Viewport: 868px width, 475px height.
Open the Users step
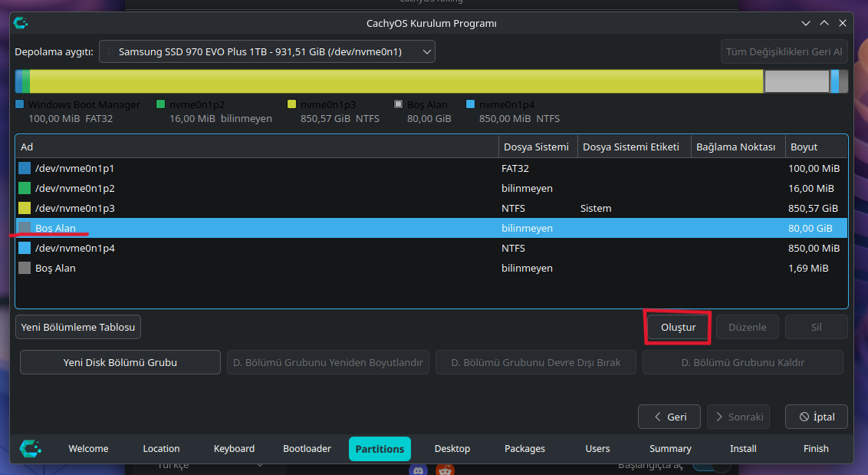click(598, 448)
